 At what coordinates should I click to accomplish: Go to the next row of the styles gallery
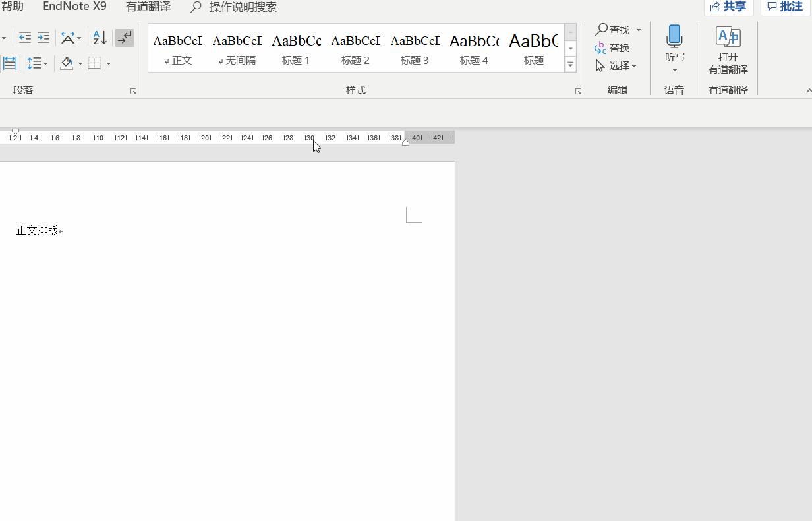(x=571, y=48)
